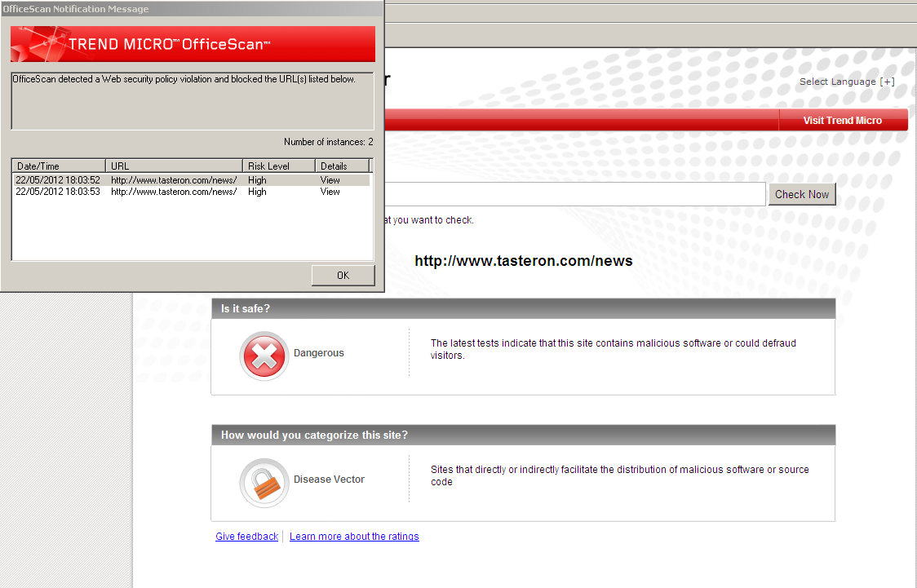Select the second tasteron.com URL row
This screenshot has width=917, height=588.
coord(191,192)
